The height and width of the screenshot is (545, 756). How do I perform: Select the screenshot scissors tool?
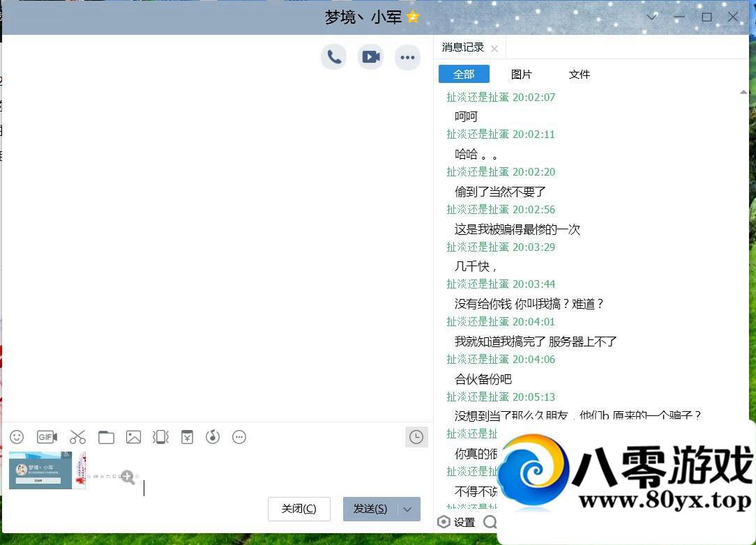[x=78, y=437]
